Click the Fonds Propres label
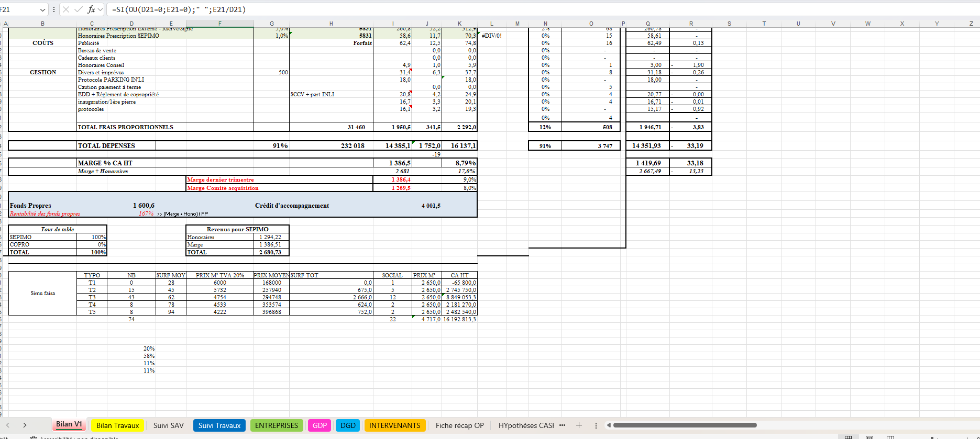 30,206
